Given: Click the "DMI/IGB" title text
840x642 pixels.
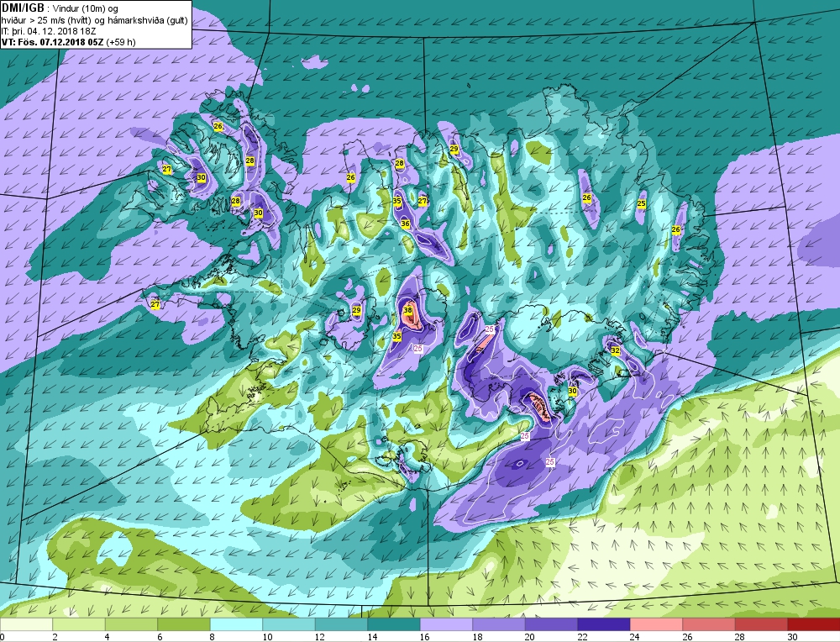Looking at the screenshot, I should coord(23,8).
